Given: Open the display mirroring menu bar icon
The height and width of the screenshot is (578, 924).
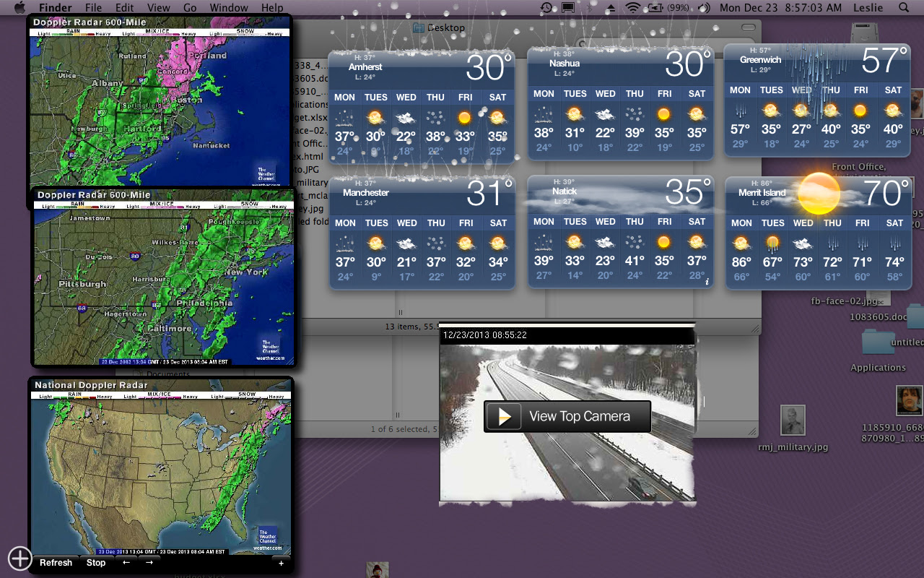Looking at the screenshot, I should (x=568, y=8).
